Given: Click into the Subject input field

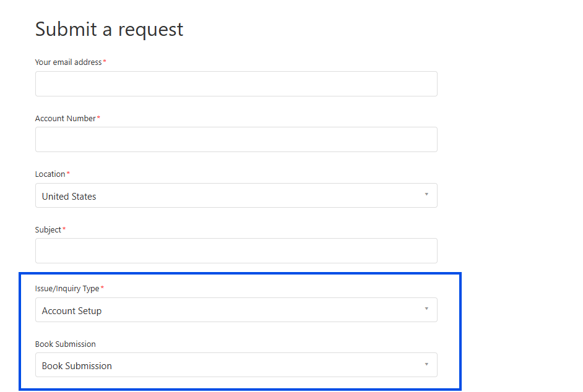Looking at the screenshot, I should [x=236, y=251].
